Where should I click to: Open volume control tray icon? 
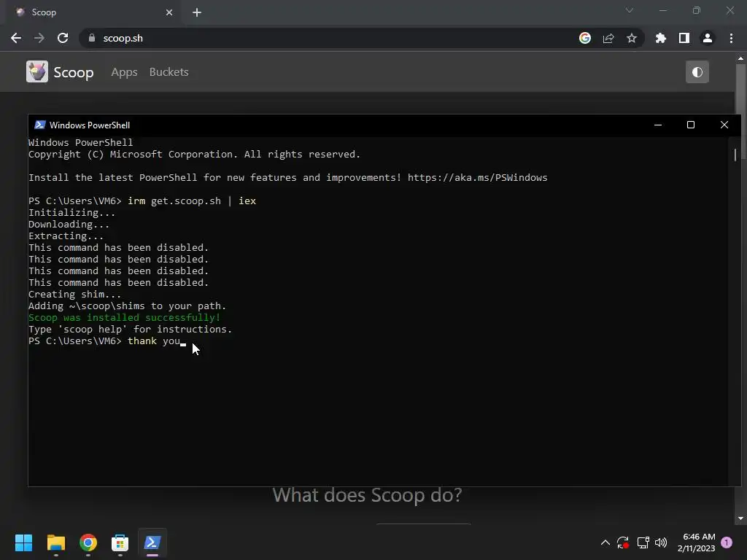point(661,542)
